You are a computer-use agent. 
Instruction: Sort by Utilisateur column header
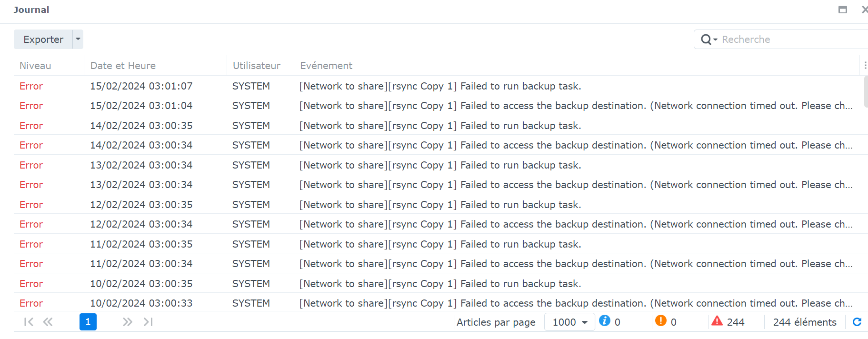(260, 66)
